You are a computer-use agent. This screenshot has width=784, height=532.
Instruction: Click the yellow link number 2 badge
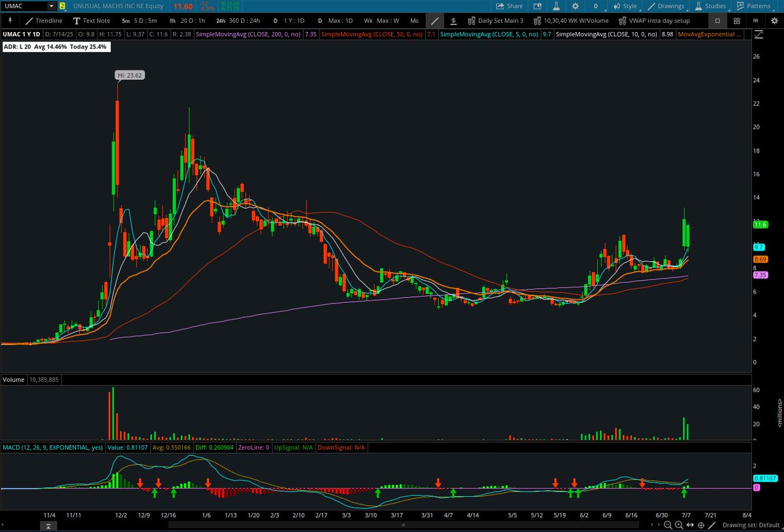coord(62,6)
